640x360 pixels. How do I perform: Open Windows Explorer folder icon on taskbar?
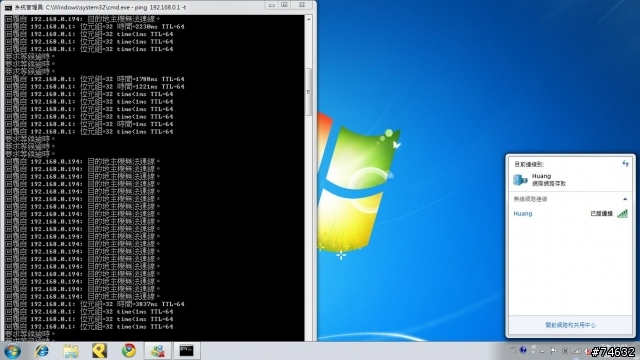coord(71,351)
